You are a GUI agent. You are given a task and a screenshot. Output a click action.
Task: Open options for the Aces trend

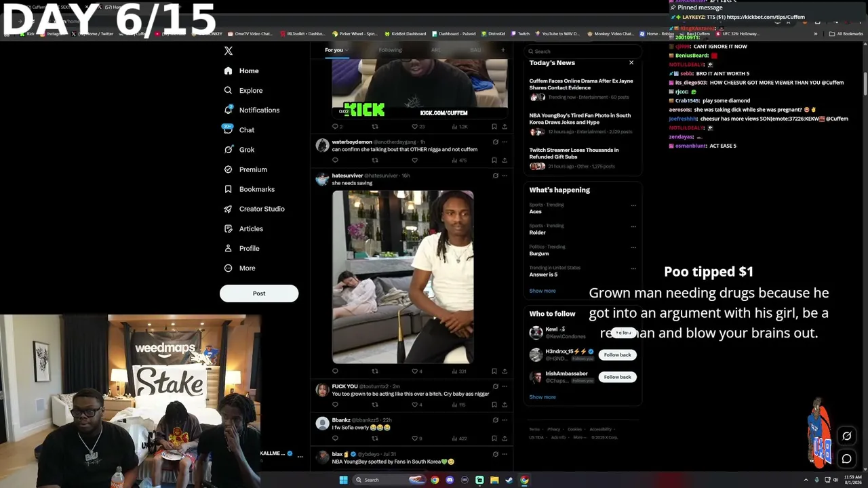coord(633,205)
